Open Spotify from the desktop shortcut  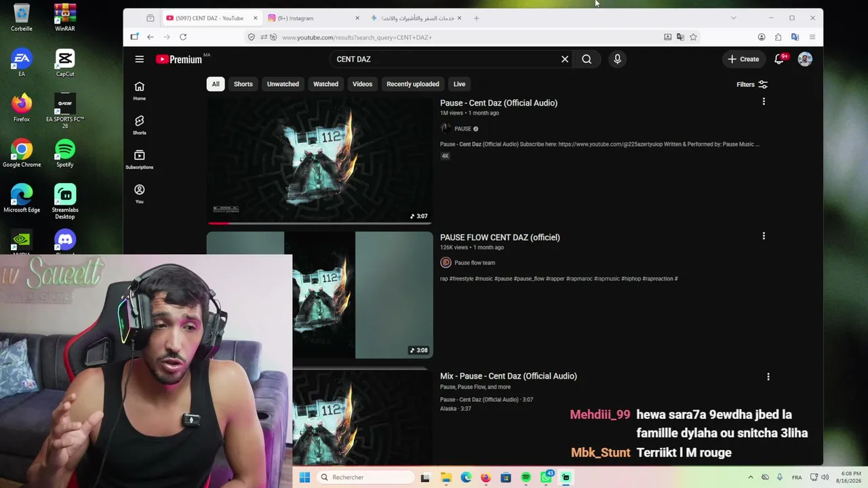[65, 154]
